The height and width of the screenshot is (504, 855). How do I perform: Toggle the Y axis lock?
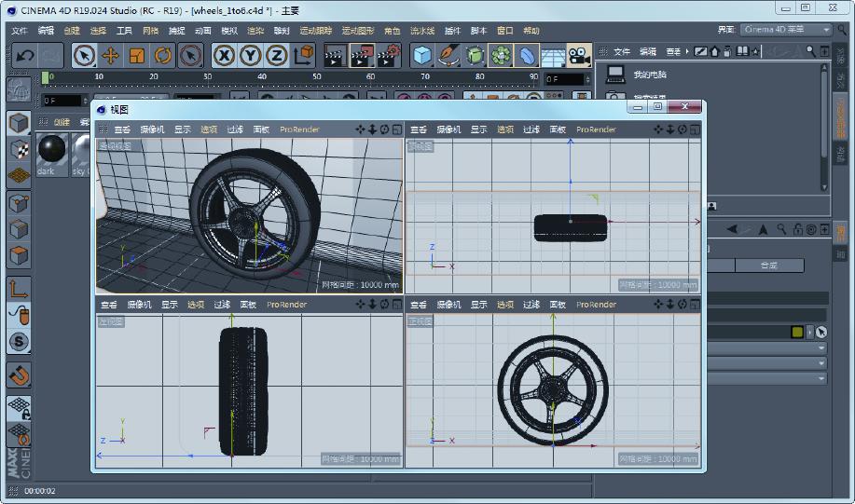click(x=250, y=56)
